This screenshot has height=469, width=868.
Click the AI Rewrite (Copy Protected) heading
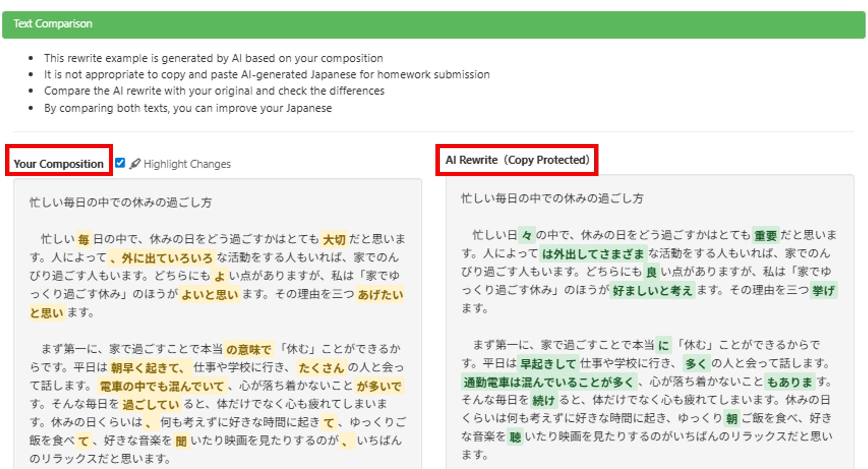click(x=517, y=160)
